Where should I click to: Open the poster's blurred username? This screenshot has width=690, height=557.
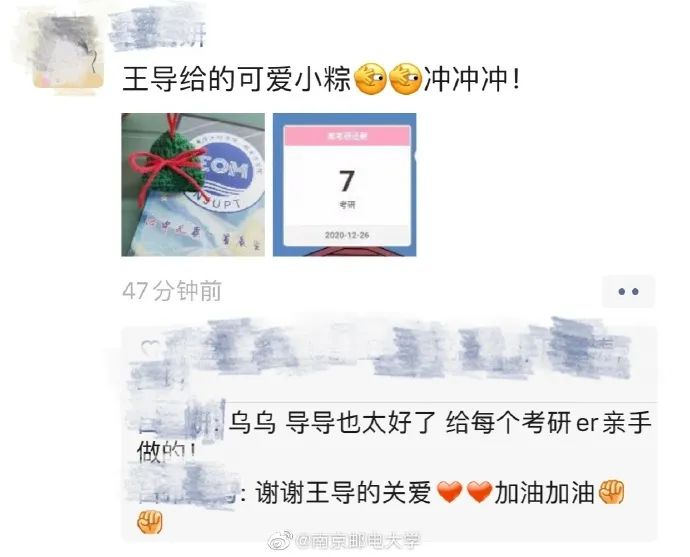[x=157, y=27]
